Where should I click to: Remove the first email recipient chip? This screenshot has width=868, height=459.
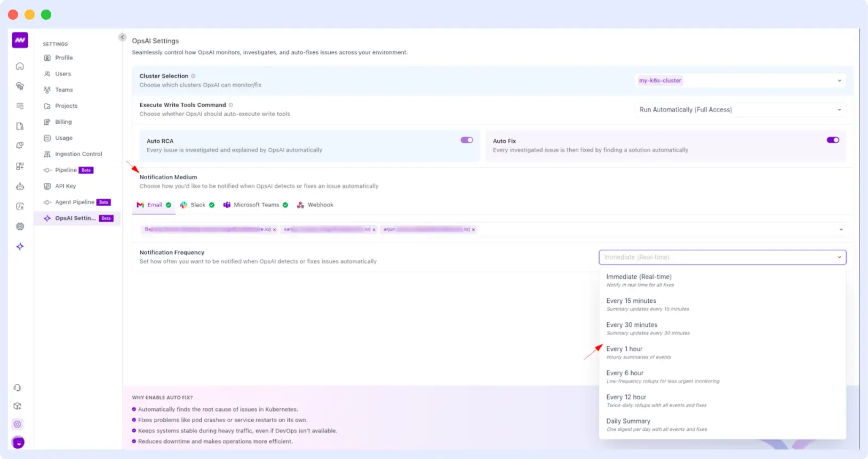275,230
